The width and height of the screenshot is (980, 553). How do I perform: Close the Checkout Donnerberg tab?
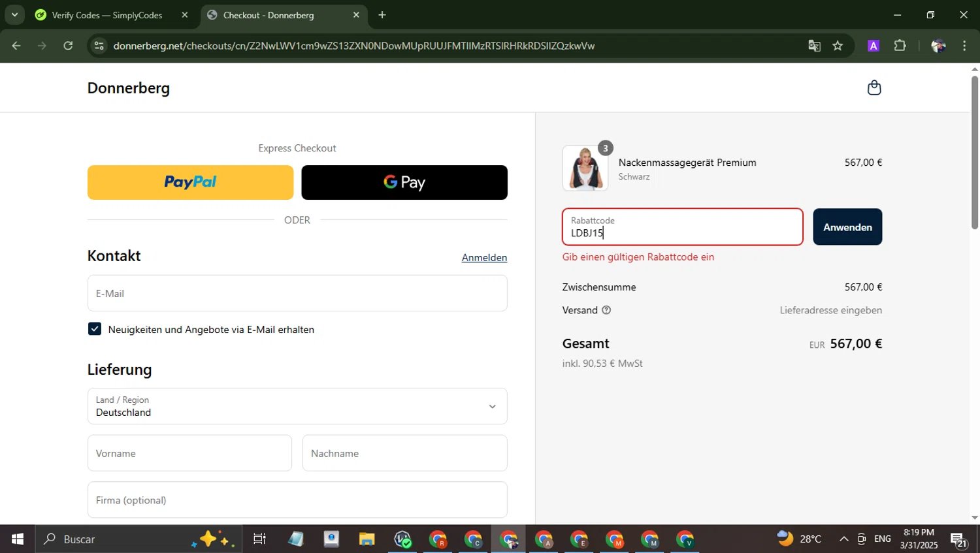click(x=356, y=14)
